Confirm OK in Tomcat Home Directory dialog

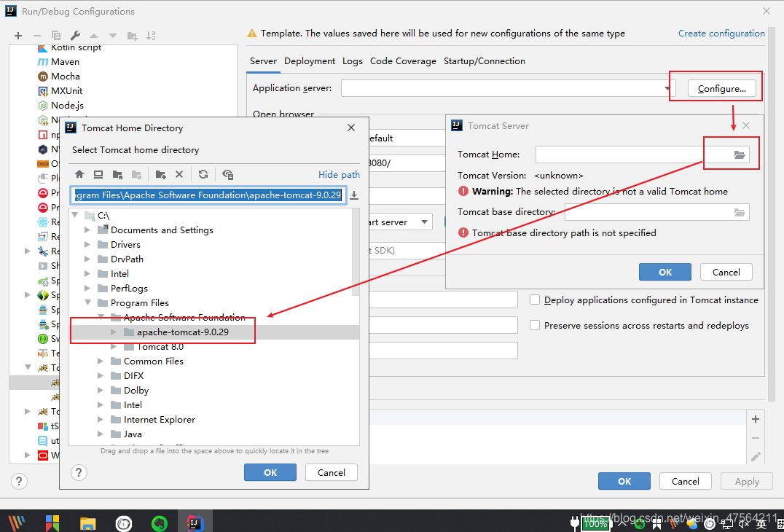pos(270,472)
